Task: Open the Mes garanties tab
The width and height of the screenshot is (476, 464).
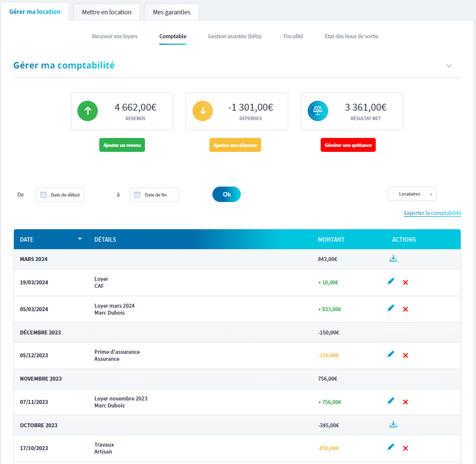Action: 171,12
